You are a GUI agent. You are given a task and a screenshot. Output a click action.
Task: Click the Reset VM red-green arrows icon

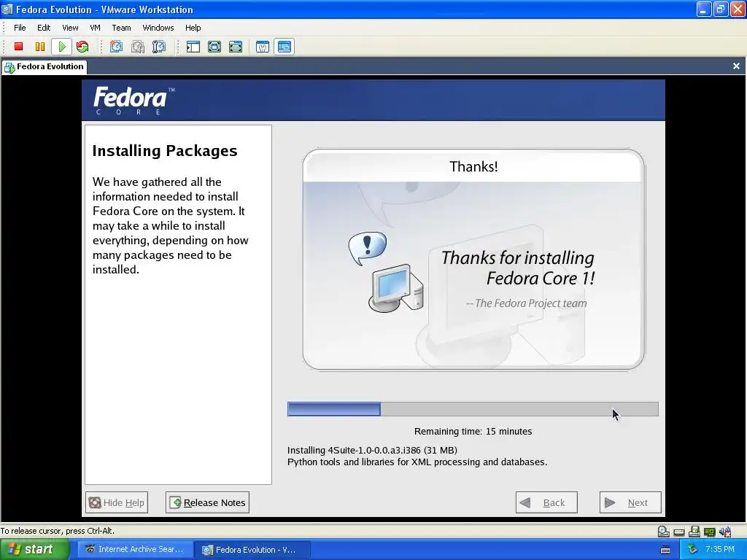pyautogui.click(x=82, y=47)
